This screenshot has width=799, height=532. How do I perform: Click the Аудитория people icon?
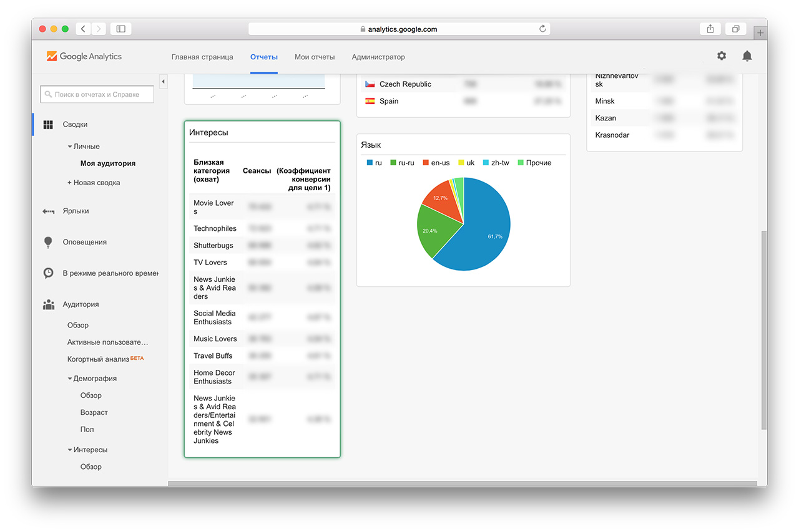click(x=48, y=304)
